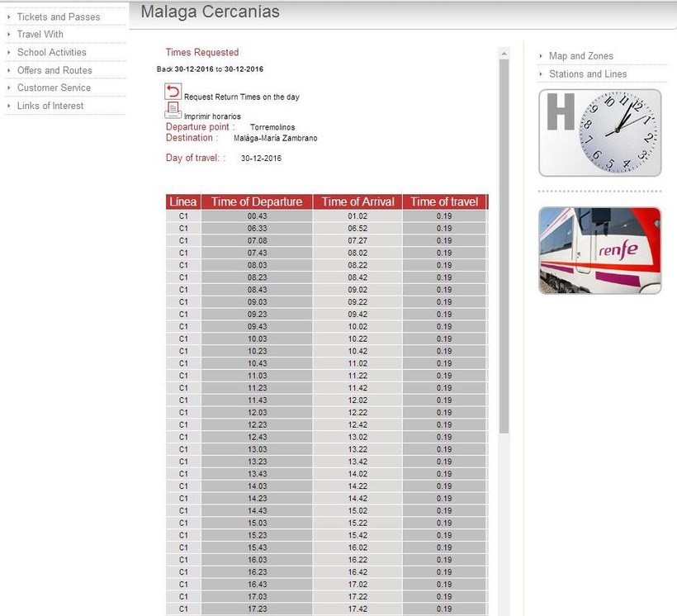Screen dimensions: 677x616
Task: Click the 09.03 departure cell
Action: pos(257,302)
